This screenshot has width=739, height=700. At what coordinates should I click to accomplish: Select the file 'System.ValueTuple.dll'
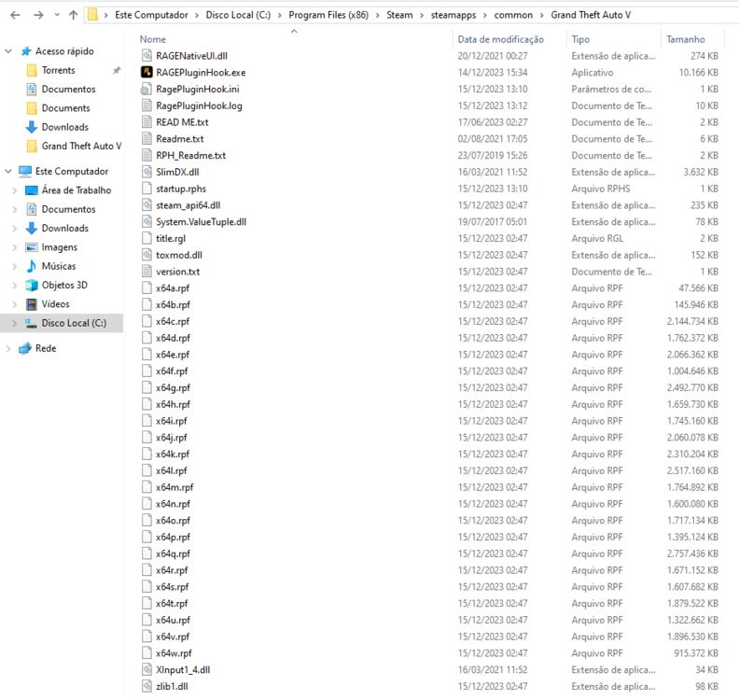point(202,222)
